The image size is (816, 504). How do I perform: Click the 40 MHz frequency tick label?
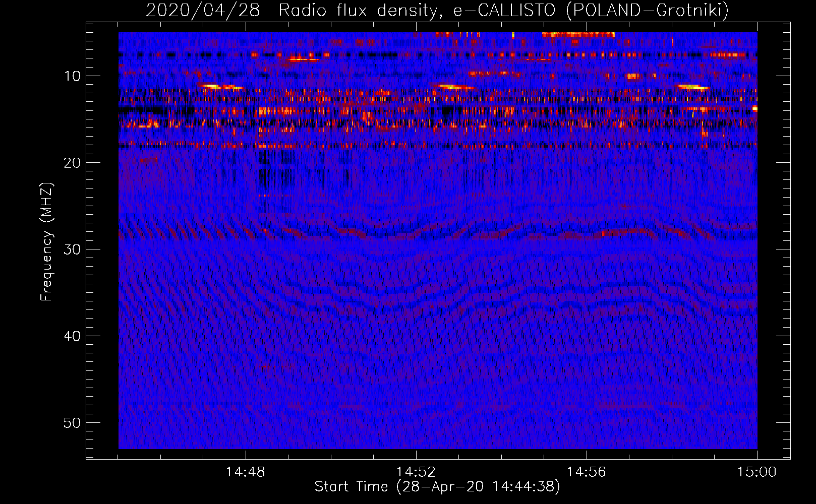[73, 336]
